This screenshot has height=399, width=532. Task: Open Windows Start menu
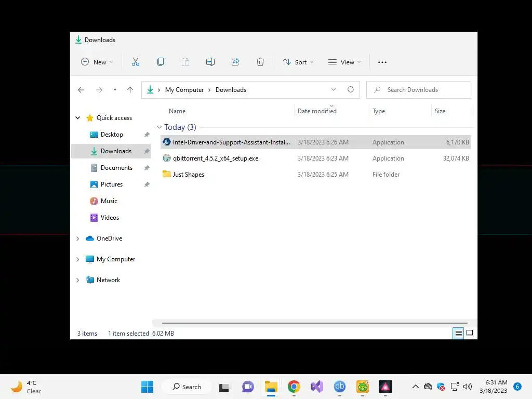point(147,387)
